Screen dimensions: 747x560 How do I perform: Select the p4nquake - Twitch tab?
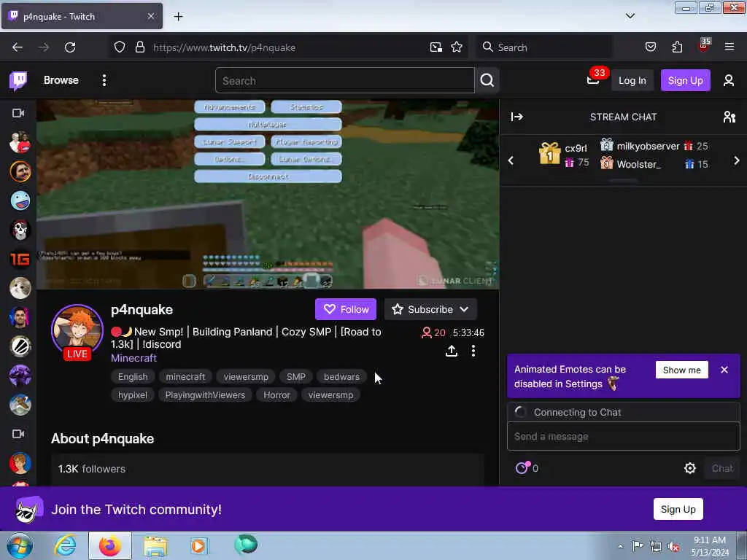(x=82, y=16)
